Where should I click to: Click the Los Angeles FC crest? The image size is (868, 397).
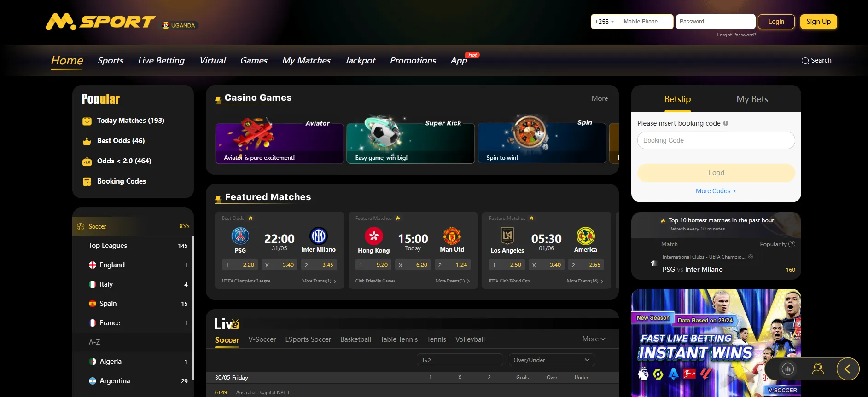pos(507,236)
